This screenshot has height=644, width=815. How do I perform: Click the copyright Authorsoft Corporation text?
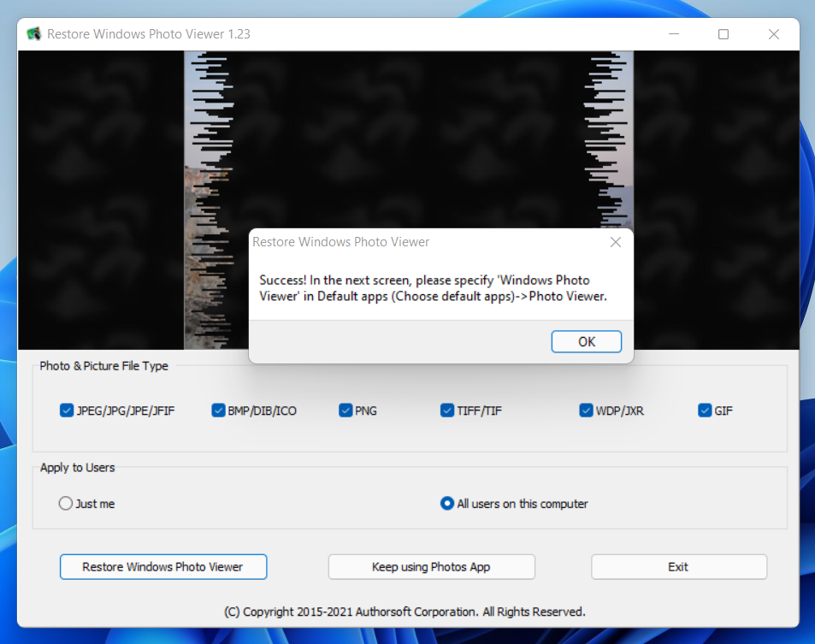click(405, 612)
